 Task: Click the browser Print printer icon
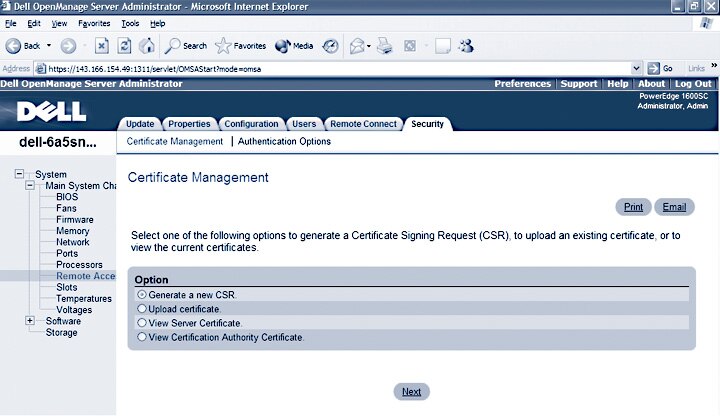coord(385,46)
